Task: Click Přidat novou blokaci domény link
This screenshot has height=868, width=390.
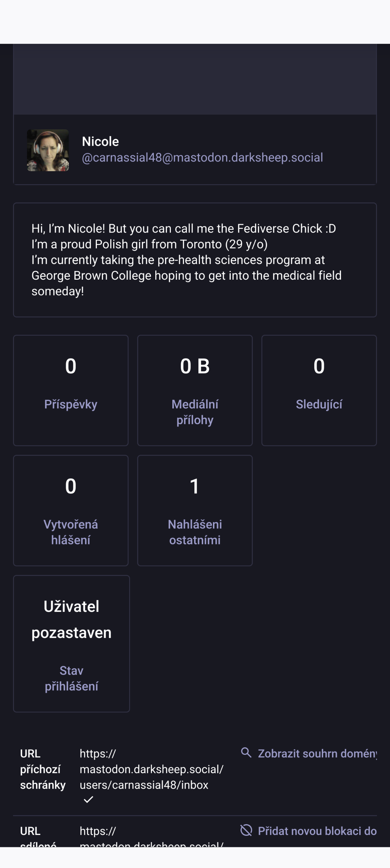Action: click(317, 831)
